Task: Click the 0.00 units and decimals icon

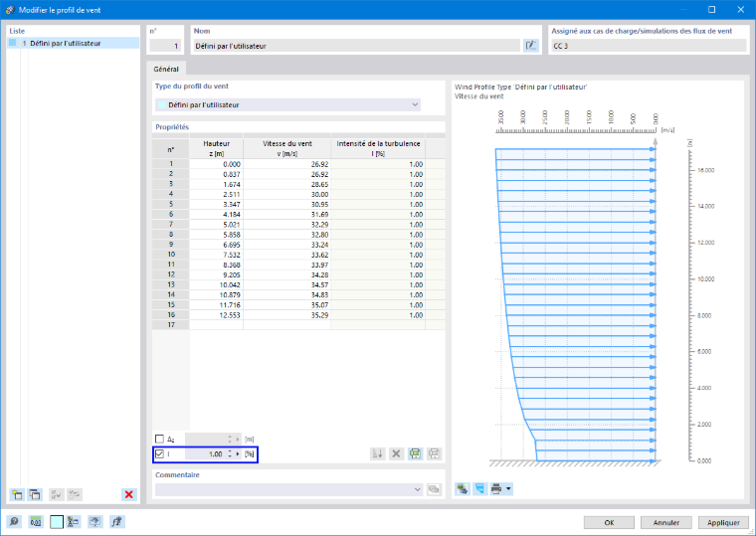Action: pos(36,521)
